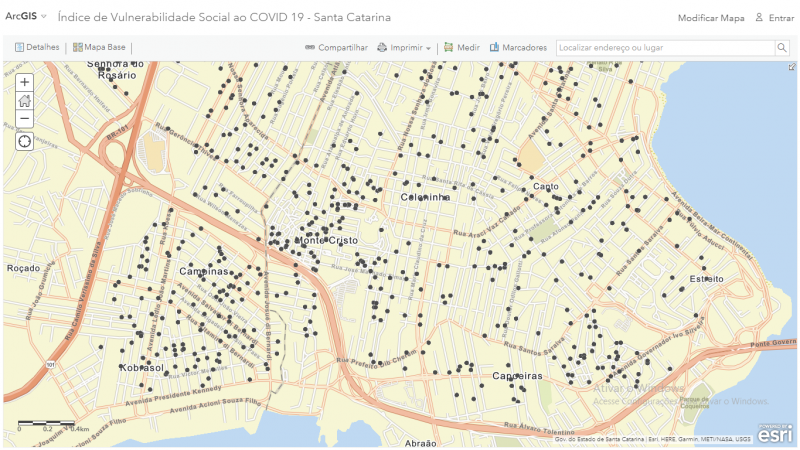Expand the map to full view
The height and width of the screenshot is (450, 800).
791,67
